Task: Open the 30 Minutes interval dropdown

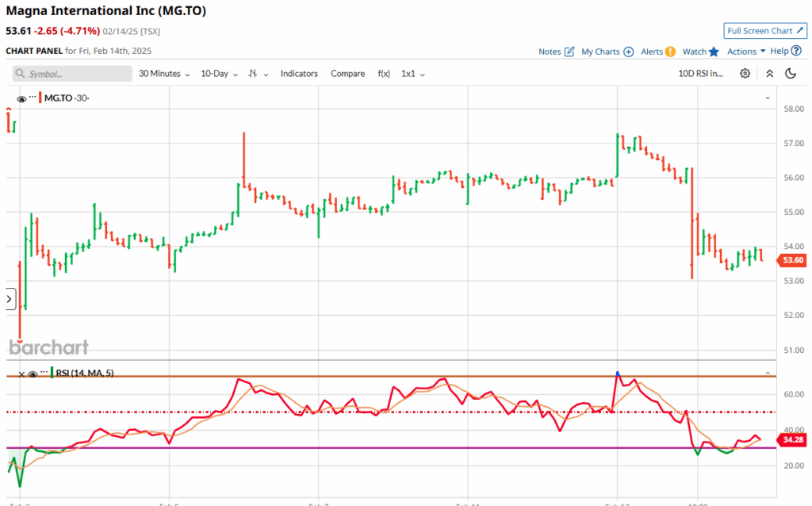Action: 164,74
